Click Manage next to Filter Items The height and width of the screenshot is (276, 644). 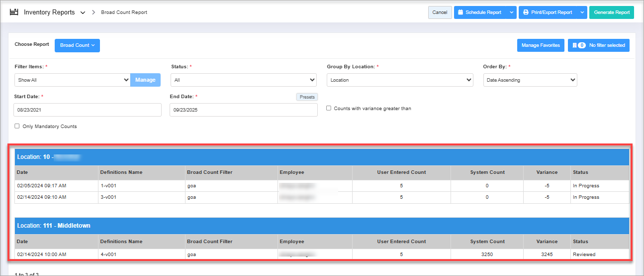tap(145, 80)
